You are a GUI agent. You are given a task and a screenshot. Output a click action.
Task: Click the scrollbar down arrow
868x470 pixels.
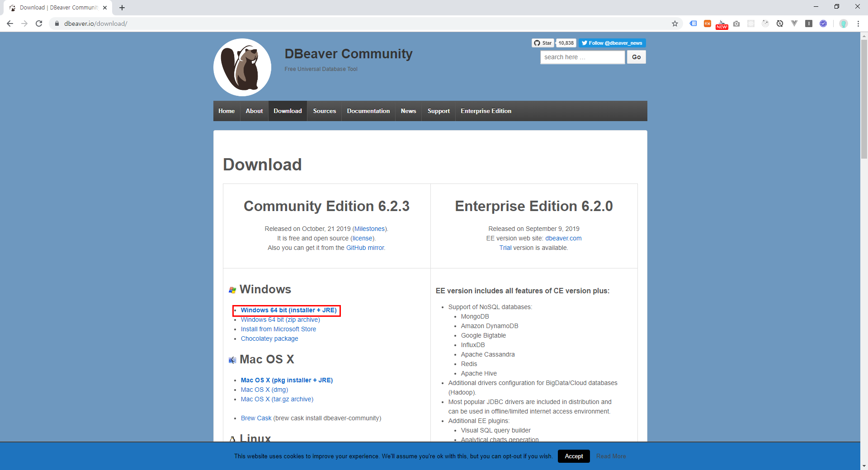864,465
